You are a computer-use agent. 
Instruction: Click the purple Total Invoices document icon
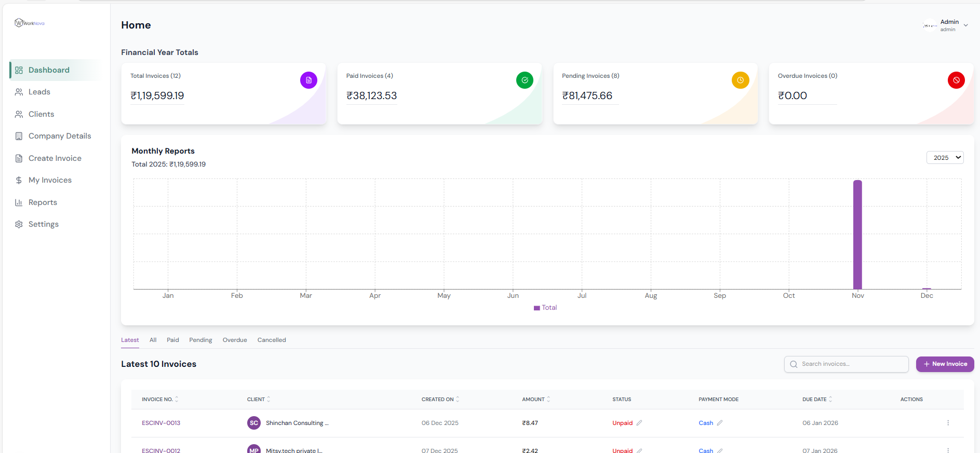308,80
